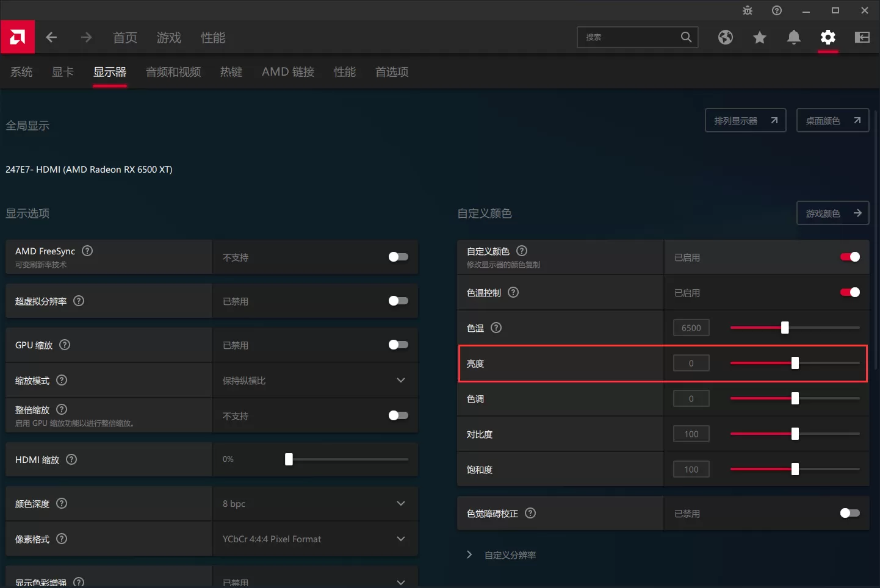
Task: Click the 排列显示器 button
Action: pos(745,120)
